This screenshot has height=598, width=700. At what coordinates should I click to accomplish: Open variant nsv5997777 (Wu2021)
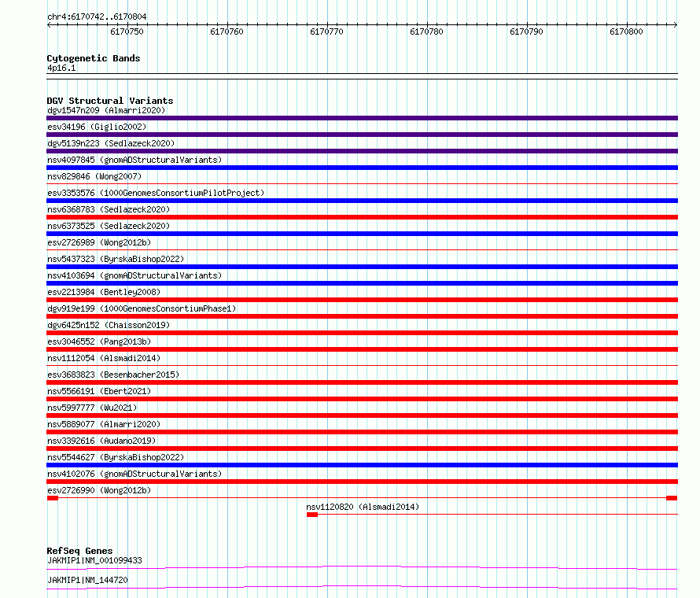(x=92, y=408)
